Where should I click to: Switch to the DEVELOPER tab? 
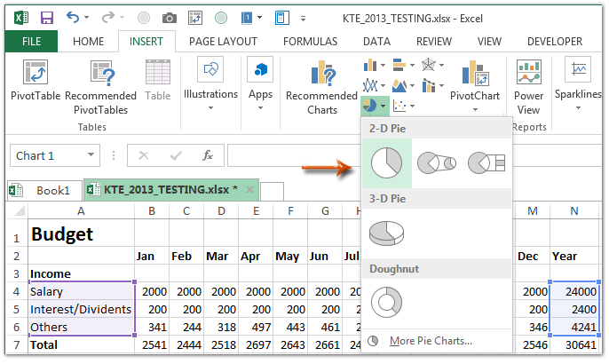coord(555,41)
